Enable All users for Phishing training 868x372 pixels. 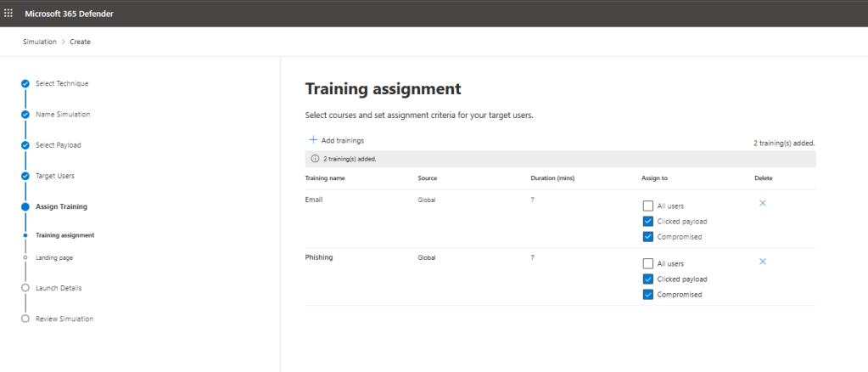tap(648, 263)
